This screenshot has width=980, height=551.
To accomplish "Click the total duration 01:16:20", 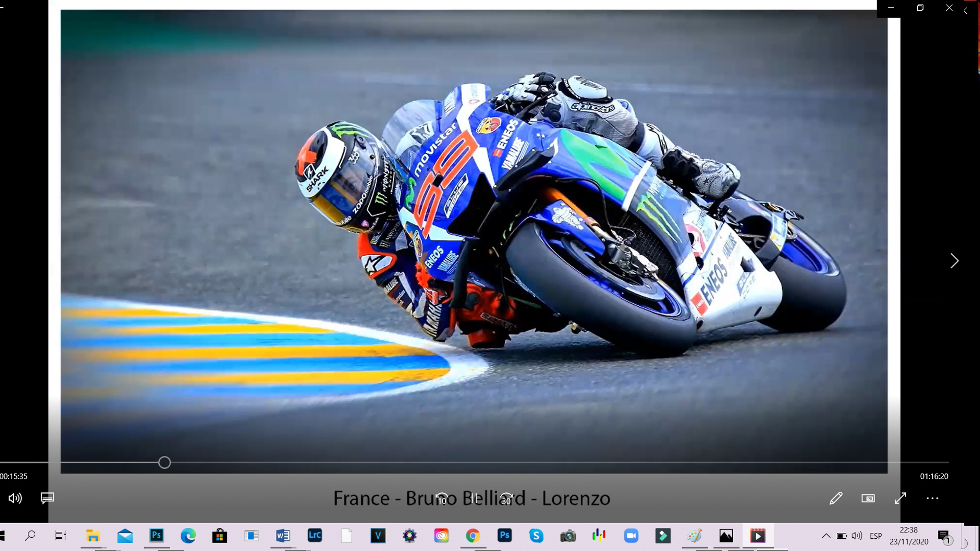I will pyautogui.click(x=934, y=476).
